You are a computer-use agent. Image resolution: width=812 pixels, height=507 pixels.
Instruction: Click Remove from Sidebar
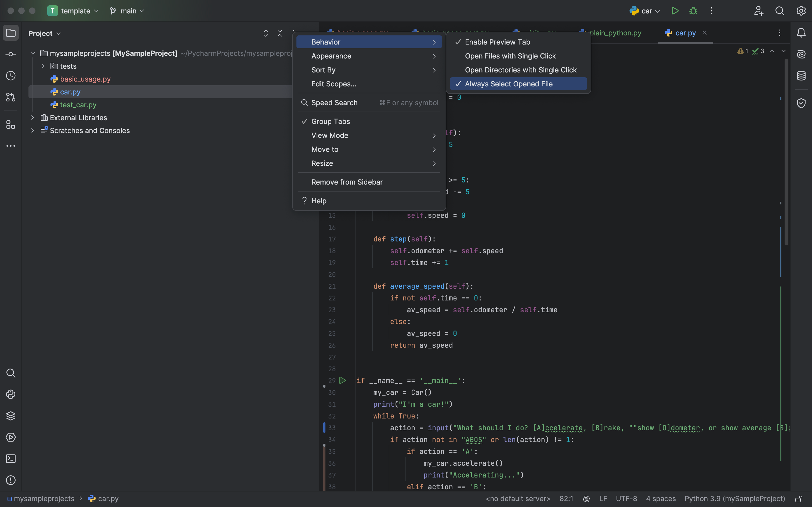coord(347,182)
